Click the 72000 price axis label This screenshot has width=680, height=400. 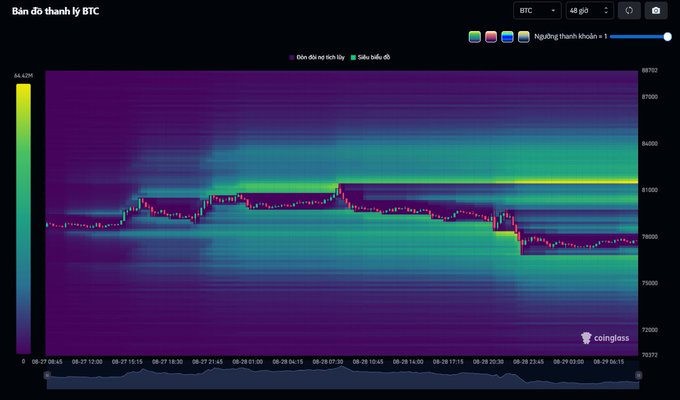650,330
